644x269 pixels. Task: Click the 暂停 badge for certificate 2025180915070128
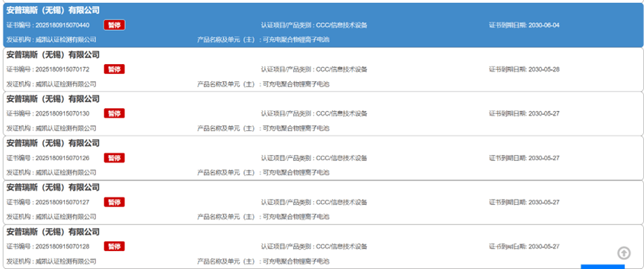[114, 247]
